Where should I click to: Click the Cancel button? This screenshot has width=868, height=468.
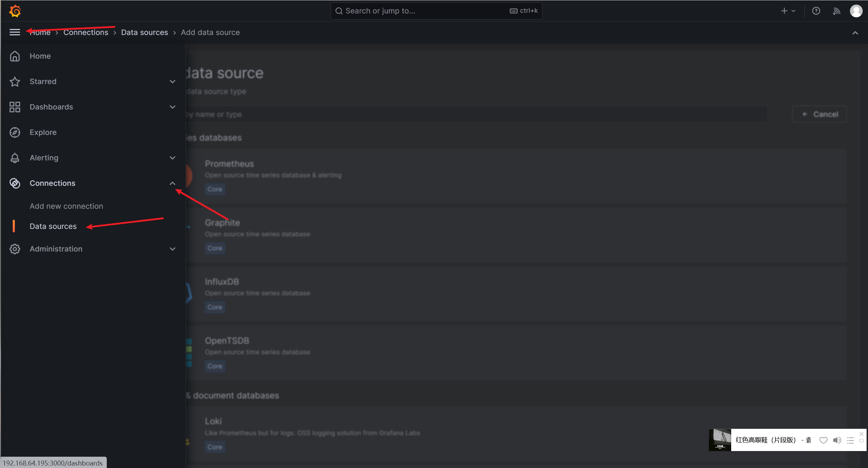pyautogui.click(x=820, y=114)
